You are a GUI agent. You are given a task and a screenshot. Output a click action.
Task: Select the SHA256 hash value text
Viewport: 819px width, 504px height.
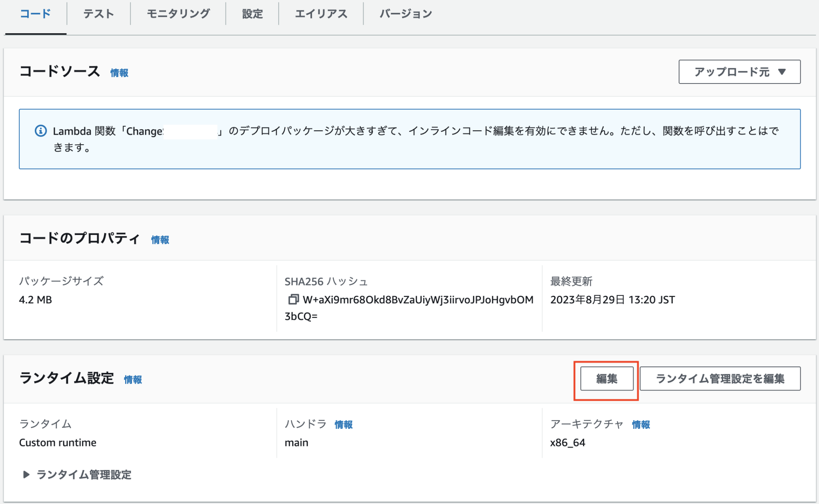coord(416,301)
